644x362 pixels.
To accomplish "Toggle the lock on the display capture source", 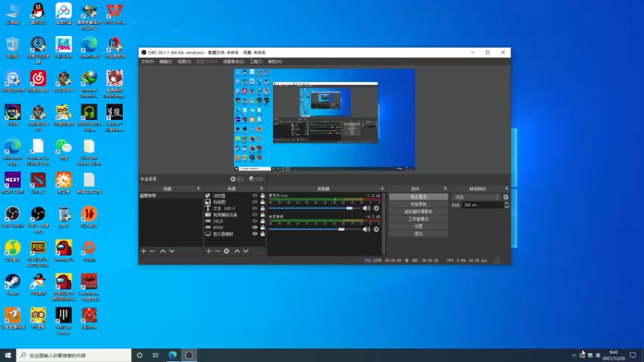I will 262,234.
